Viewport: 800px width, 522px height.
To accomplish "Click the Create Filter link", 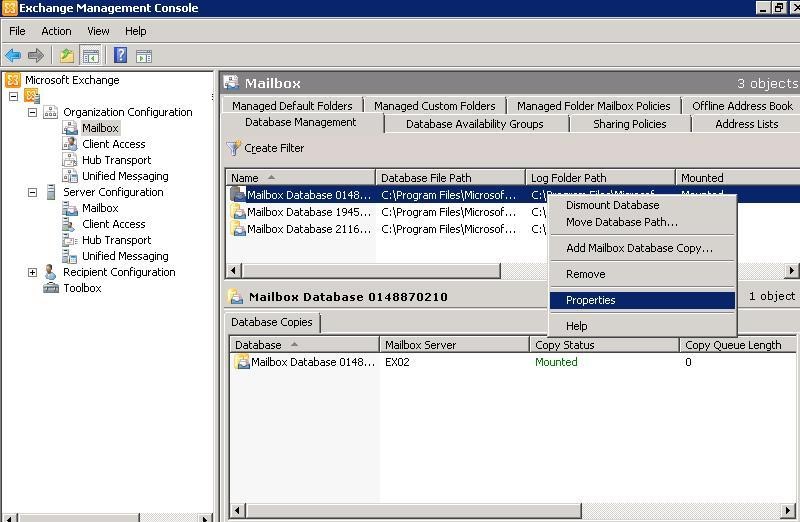I will point(274,148).
